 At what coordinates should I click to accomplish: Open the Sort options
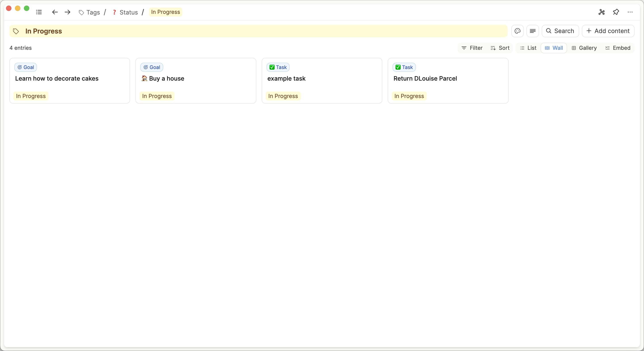(500, 48)
